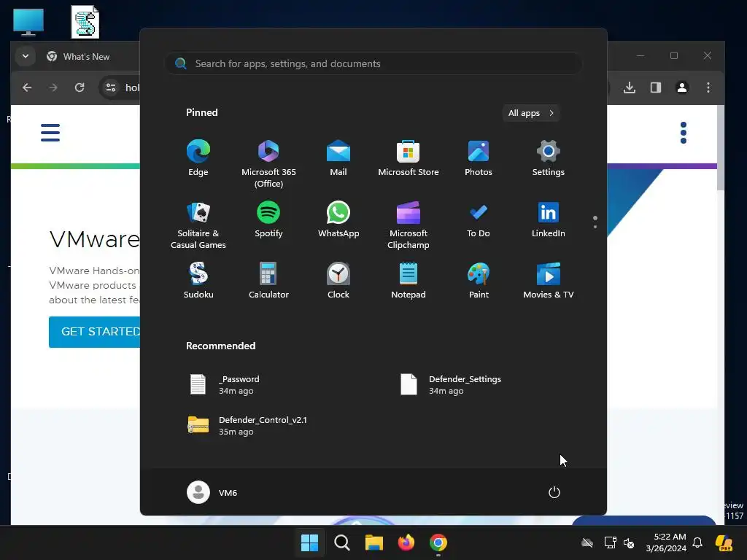This screenshot has height=560, width=747.
Task: Open Paint
Action: [479, 281]
